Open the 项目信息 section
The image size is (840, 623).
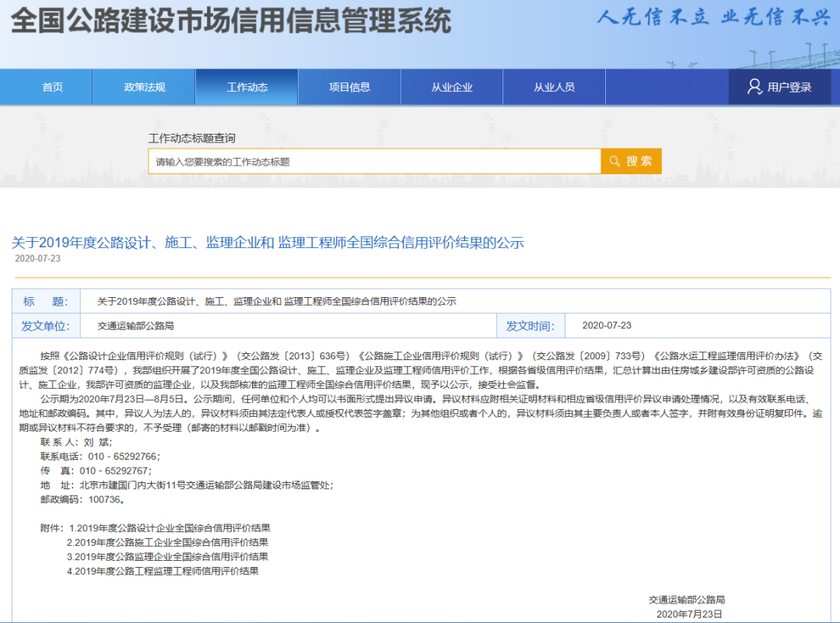348,86
